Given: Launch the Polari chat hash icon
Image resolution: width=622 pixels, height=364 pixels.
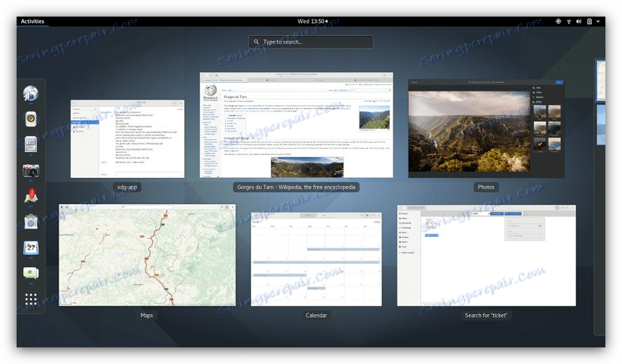Looking at the screenshot, I should [x=31, y=273].
